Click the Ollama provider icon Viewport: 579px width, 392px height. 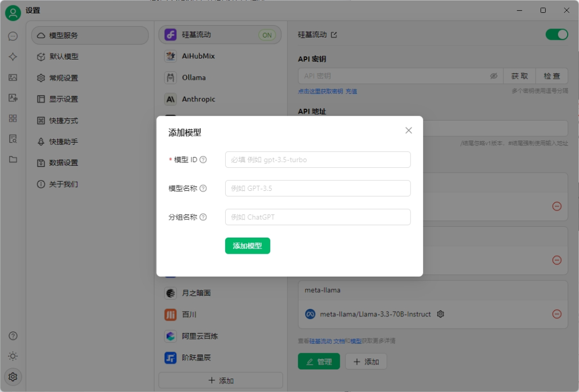coord(170,78)
